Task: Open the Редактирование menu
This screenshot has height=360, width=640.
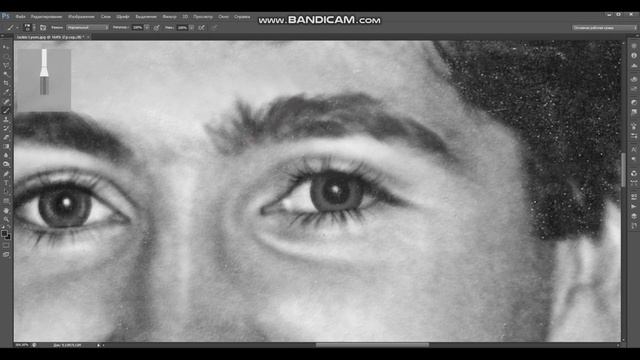Action: coord(46,17)
